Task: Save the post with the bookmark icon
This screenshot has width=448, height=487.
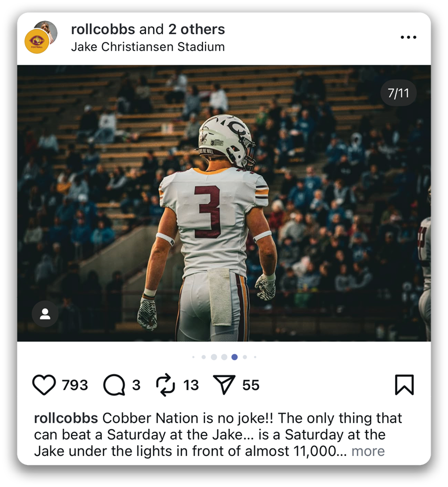Action: [404, 385]
